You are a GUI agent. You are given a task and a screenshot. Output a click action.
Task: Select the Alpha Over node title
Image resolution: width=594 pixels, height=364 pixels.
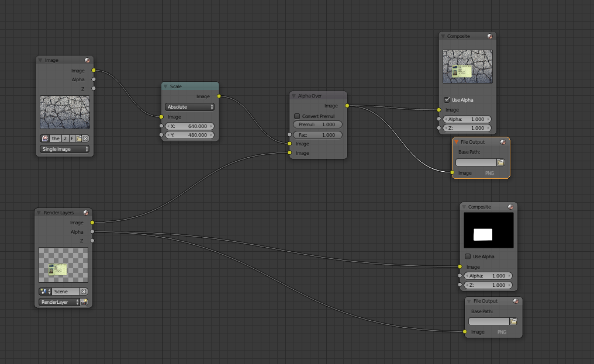[309, 96]
